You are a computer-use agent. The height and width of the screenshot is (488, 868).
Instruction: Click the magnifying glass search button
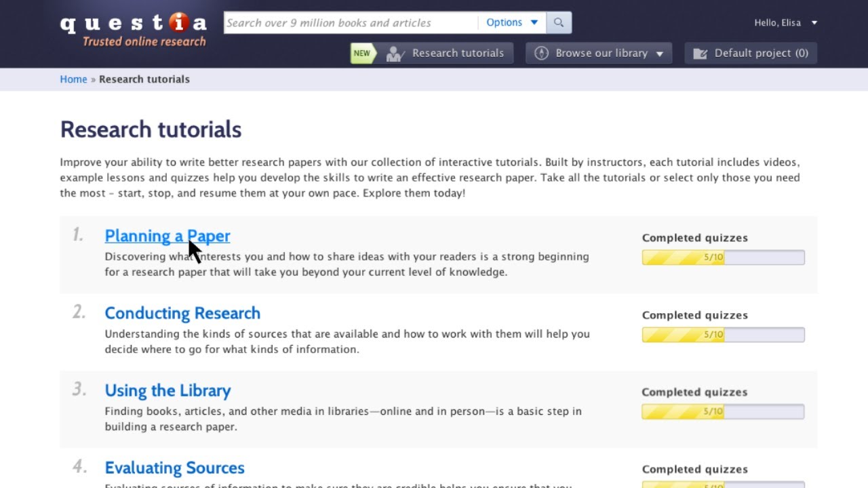559,22
